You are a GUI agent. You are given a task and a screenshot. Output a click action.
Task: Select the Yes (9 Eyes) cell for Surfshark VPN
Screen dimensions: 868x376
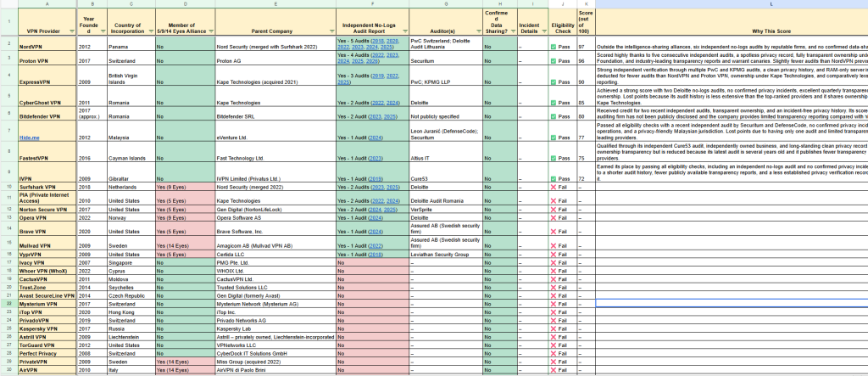[185, 188]
